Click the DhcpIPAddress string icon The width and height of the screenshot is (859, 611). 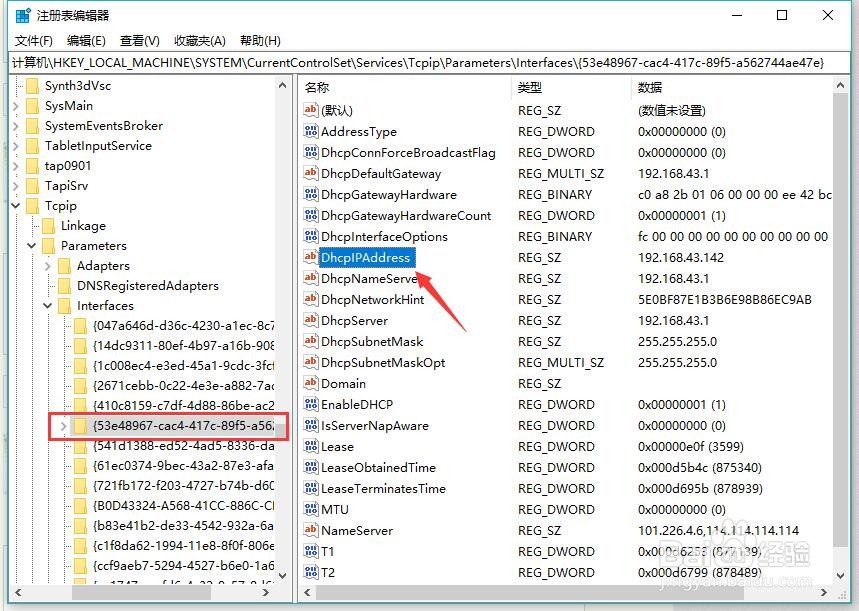[311, 257]
